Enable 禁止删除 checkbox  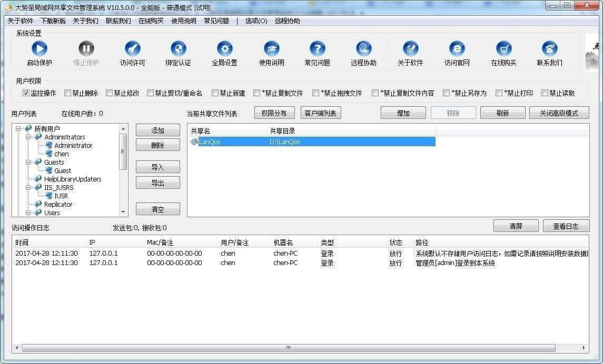click(x=67, y=93)
